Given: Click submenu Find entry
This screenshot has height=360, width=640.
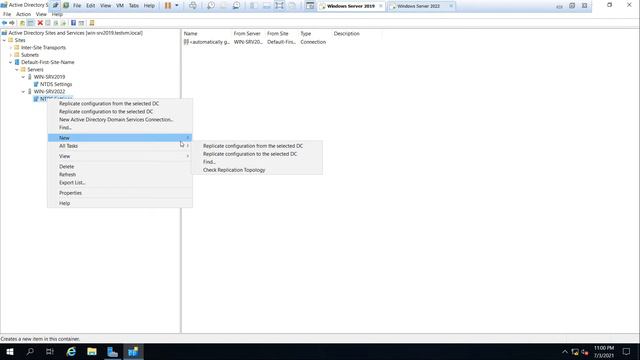Looking at the screenshot, I should point(257,162).
